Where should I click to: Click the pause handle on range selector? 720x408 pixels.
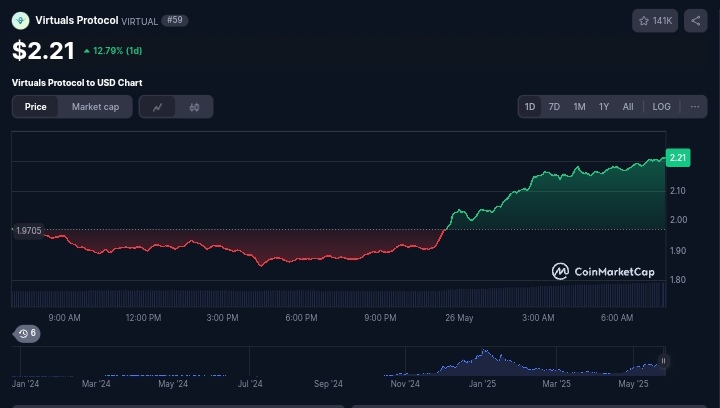click(x=663, y=361)
